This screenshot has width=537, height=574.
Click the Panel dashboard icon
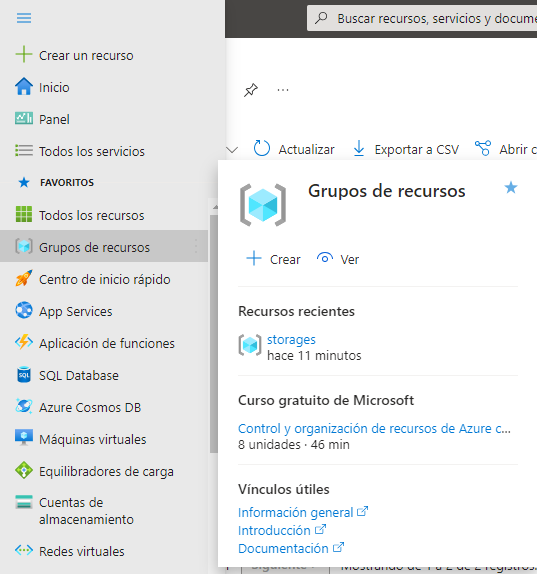click(24, 118)
